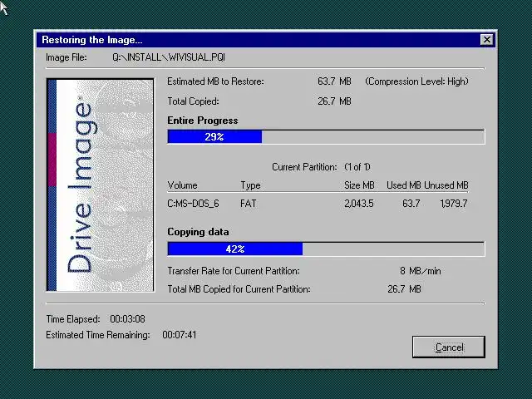Screen dimensions: 532x399
Task: Click the '2,043.5' size value
Action: 358,204
